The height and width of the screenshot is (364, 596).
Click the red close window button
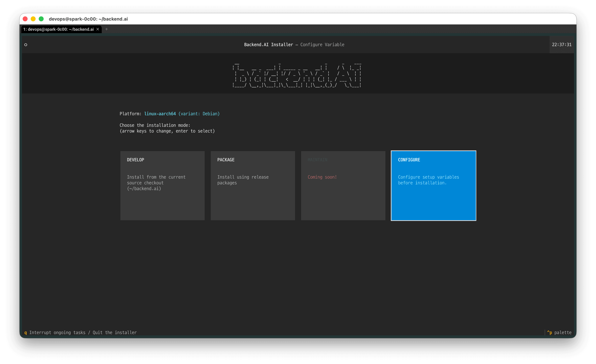[25, 19]
